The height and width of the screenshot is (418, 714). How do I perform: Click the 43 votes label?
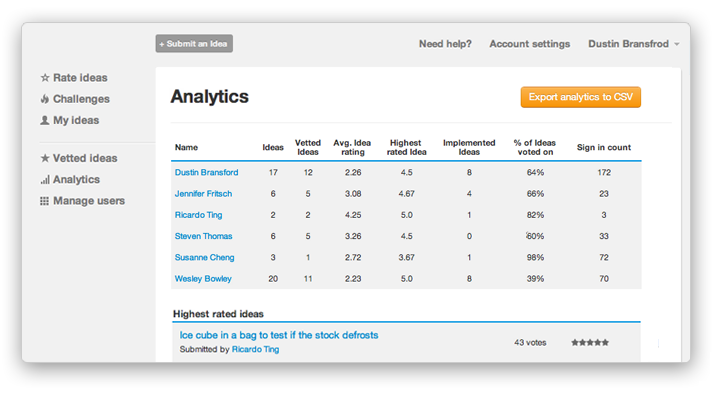530,342
